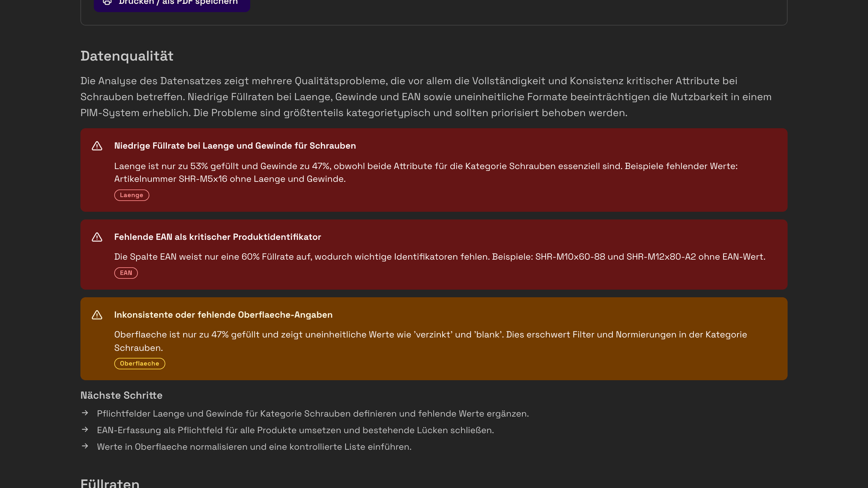Click the warning icon beside Inkonsistente Oberflaeche-Angaben
The height and width of the screenshot is (488, 868).
pos(97,315)
